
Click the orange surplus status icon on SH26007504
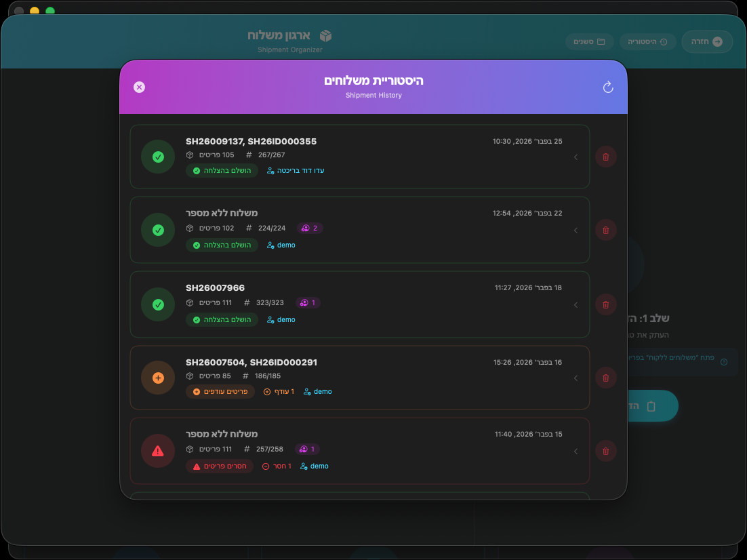157,378
